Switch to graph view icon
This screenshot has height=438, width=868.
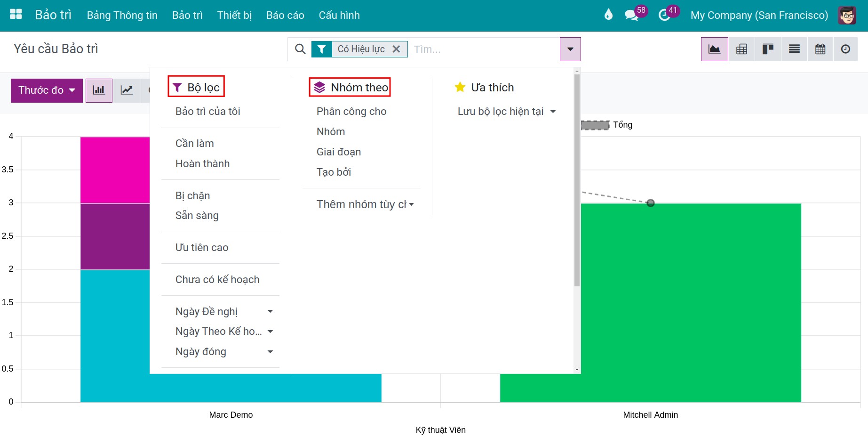(714, 49)
